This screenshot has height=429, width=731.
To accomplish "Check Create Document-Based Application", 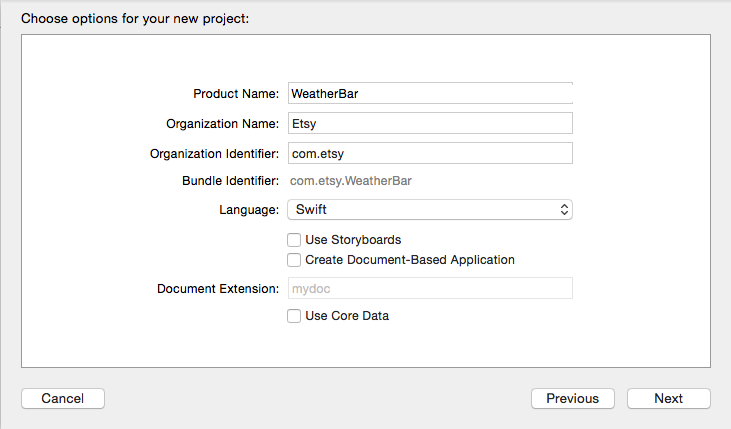I will 294,260.
